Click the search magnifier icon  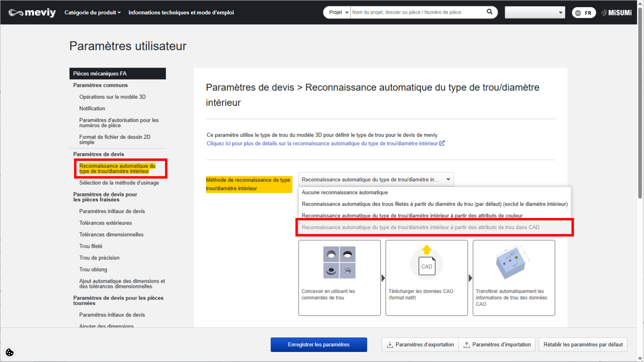point(489,12)
